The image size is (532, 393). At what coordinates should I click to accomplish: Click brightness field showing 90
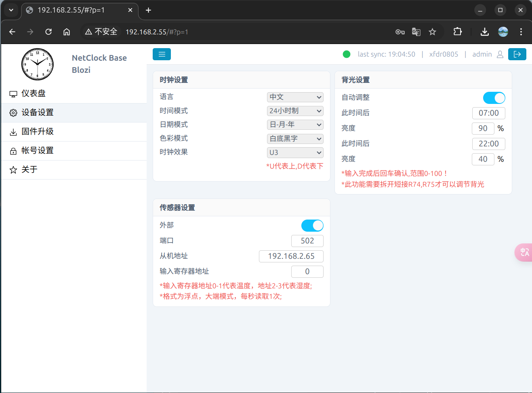coord(483,129)
